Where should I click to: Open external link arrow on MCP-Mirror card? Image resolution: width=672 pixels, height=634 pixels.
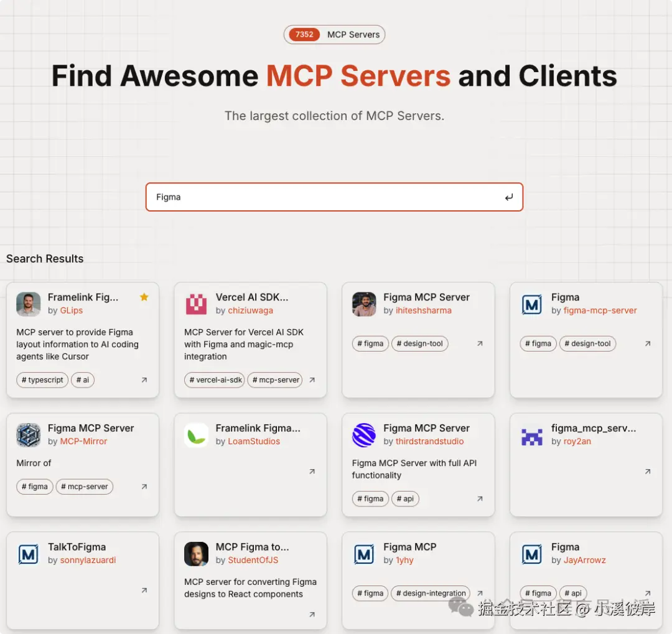pyautogui.click(x=144, y=487)
